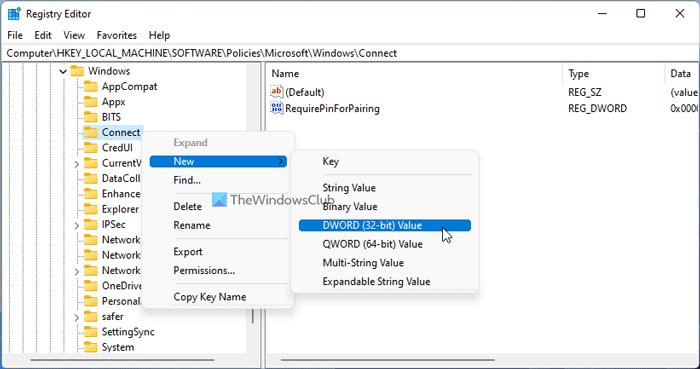Screen dimensions: 700x369
Task: Select the safer folder icon
Action: click(91, 317)
